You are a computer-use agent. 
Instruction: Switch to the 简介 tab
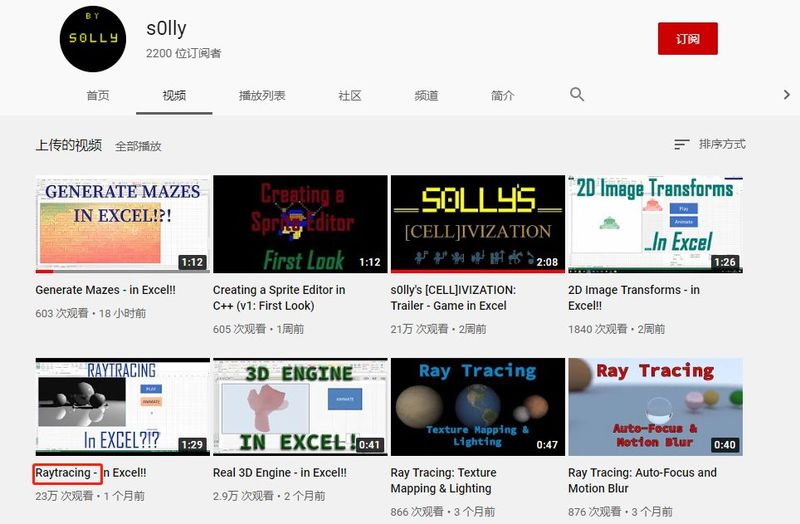[503, 95]
